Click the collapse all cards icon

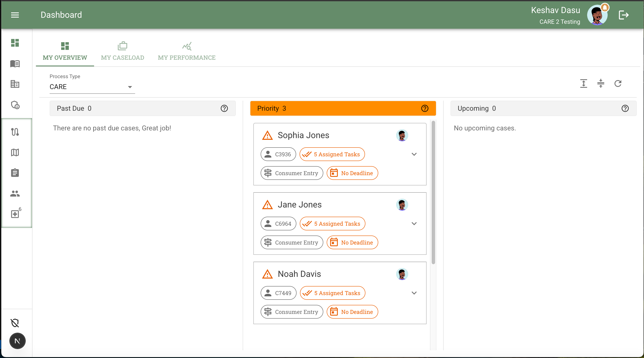[x=601, y=83]
